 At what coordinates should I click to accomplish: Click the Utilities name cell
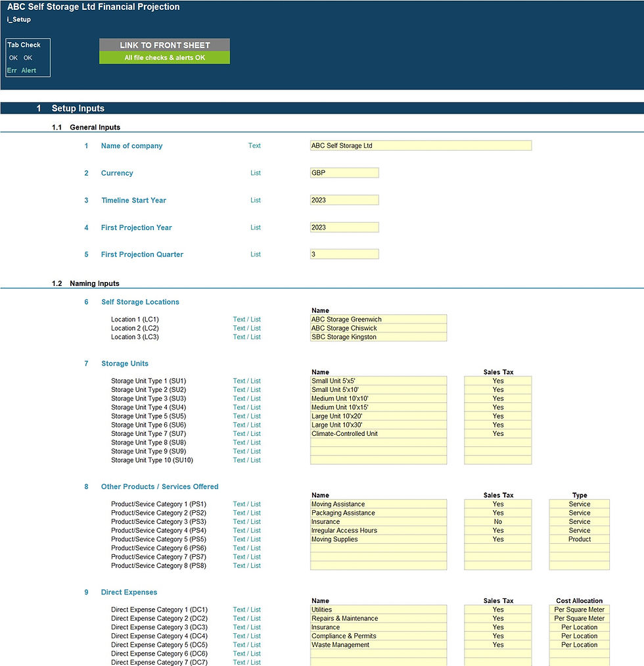pyautogui.click(x=379, y=609)
